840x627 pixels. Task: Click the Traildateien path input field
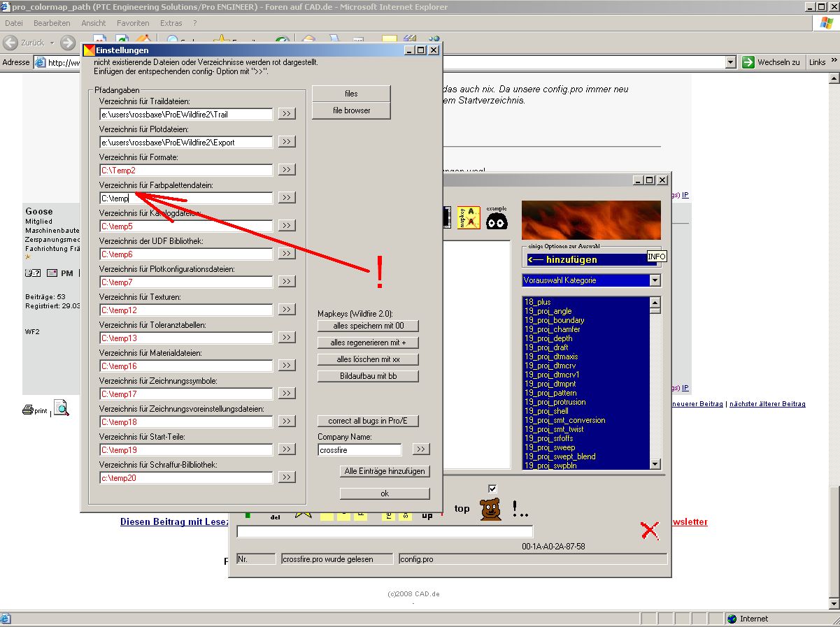186,114
